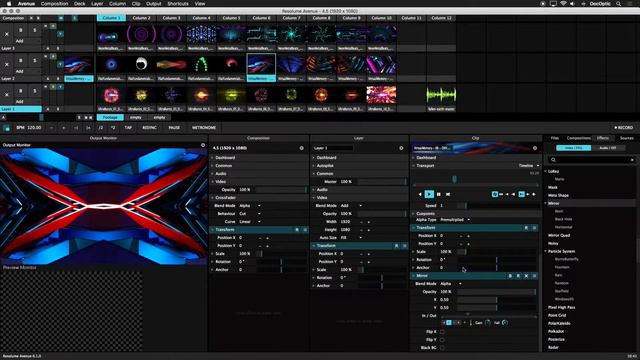Click the RECORD button
The image size is (640, 360).
(x=623, y=128)
